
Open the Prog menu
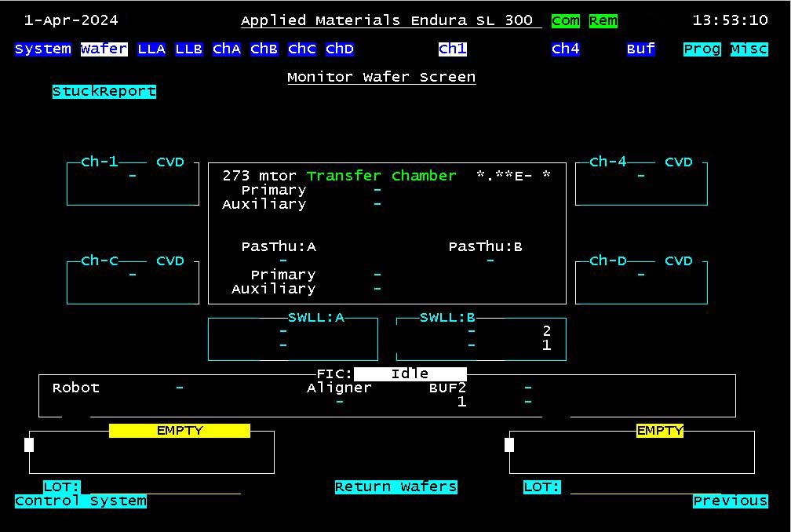coord(702,49)
